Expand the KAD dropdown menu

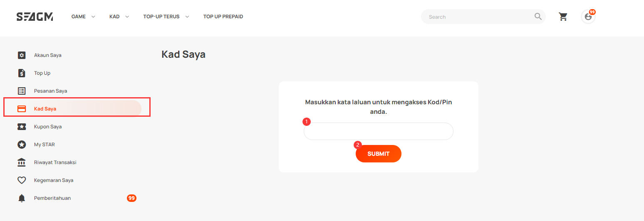119,17
